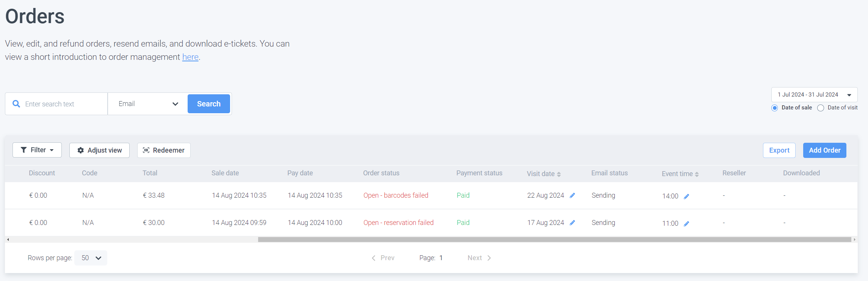The height and width of the screenshot is (281, 868).
Task: Click 'Open - barcodes failed' status
Action: pos(396,195)
